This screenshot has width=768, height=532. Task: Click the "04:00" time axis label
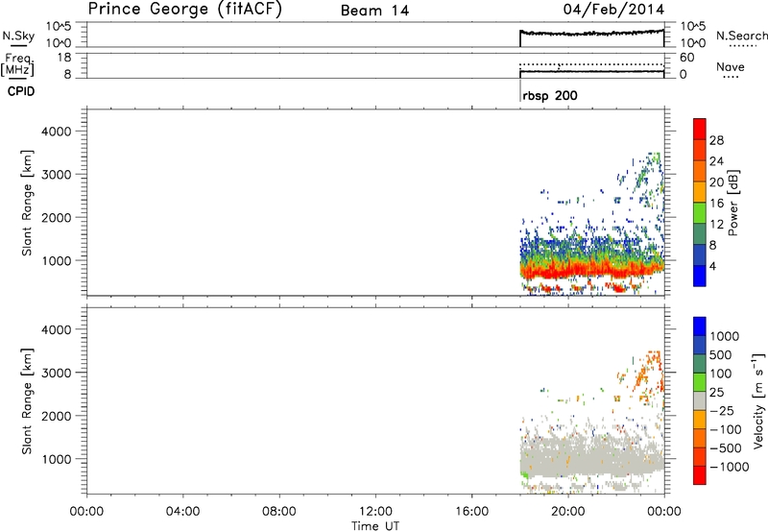182,512
